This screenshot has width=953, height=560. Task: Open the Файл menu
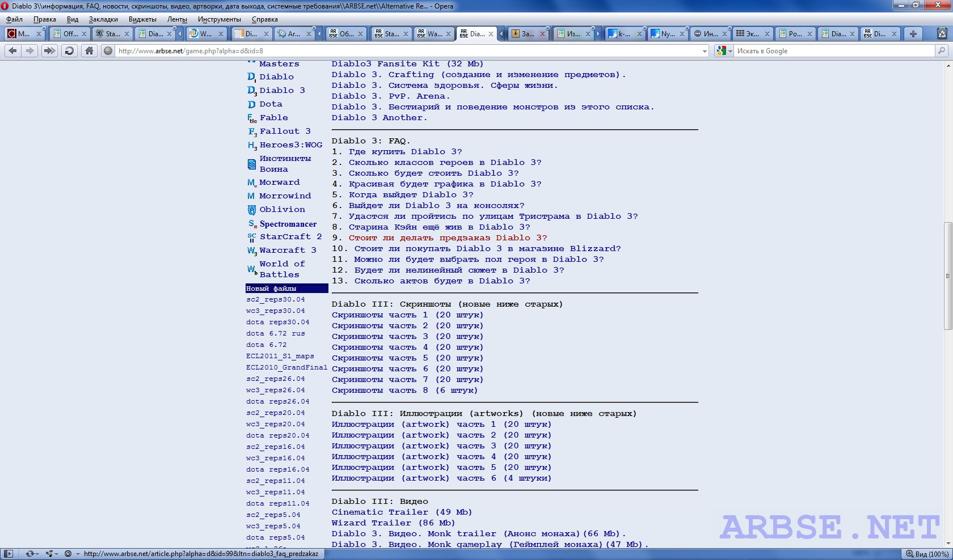click(x=15, y=19)
